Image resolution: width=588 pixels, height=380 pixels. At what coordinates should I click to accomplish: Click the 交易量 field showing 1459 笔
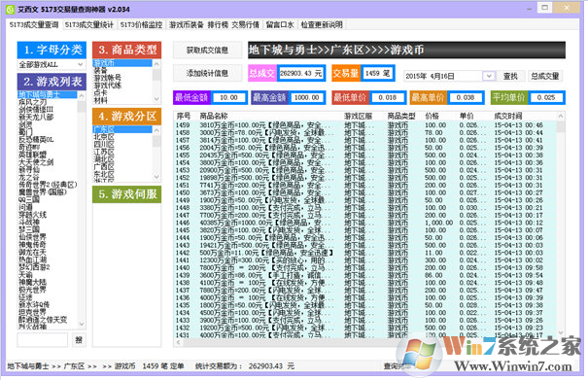[378, 73]
